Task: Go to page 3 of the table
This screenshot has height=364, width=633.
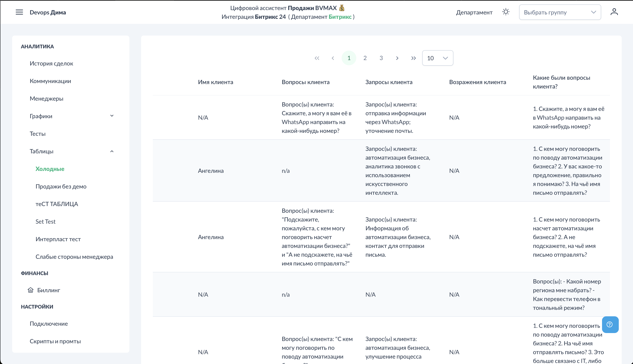Action: point(381,58)
